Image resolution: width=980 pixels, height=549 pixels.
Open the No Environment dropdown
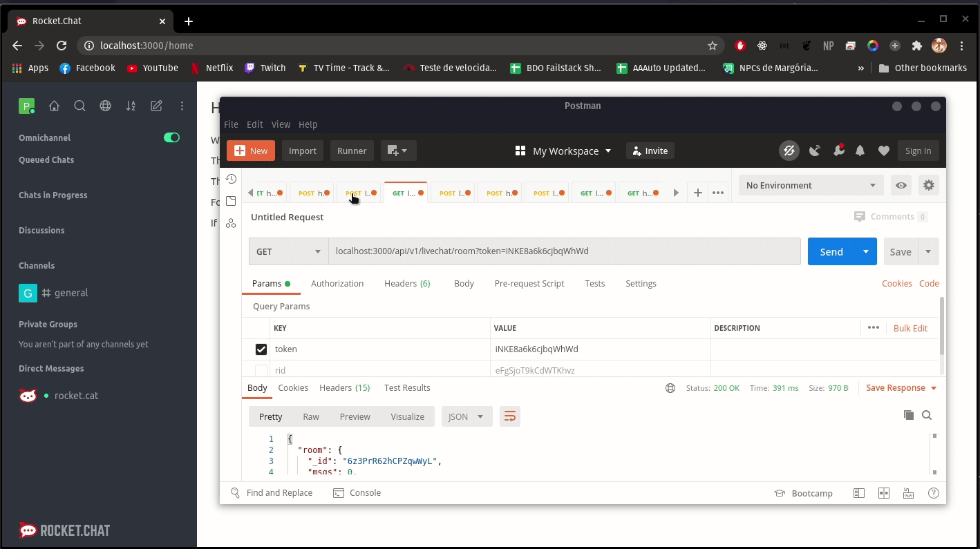click(x=811, y=185)
